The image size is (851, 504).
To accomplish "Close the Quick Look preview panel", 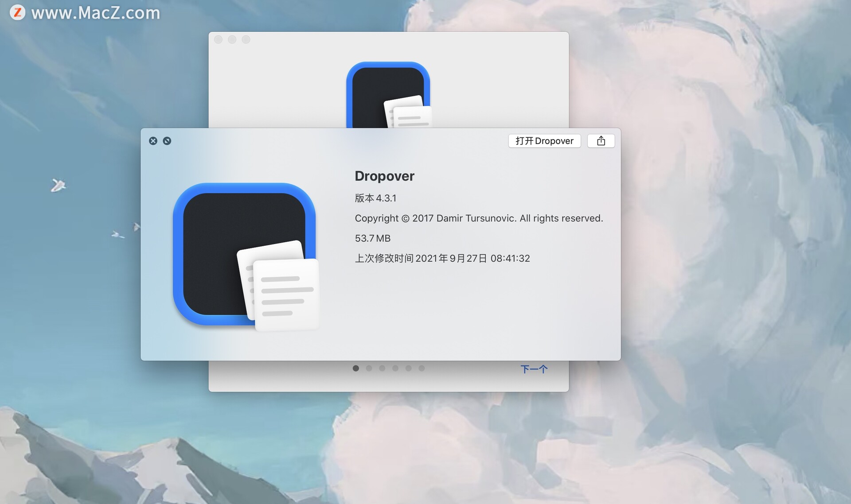I will coord(153,141).
